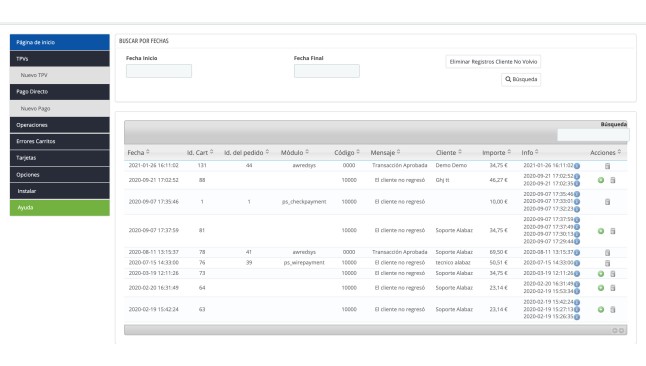
Task: Sort by Id. del pedido arrows
Action: coord(267,152)
